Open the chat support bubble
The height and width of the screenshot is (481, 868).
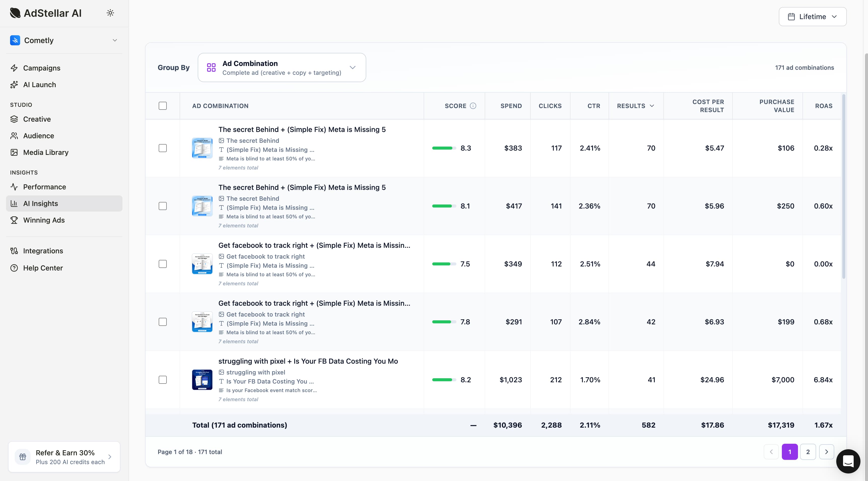[x=848, y=461]
